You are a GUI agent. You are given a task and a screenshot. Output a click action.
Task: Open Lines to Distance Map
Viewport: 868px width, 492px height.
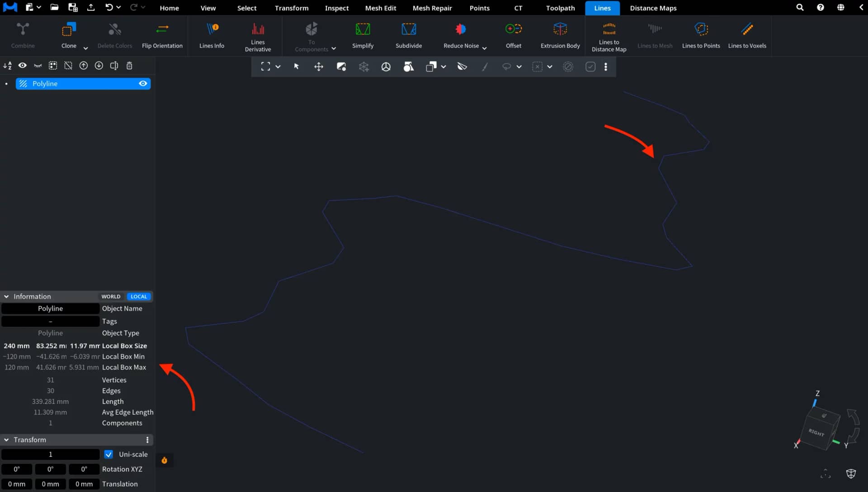609,37
